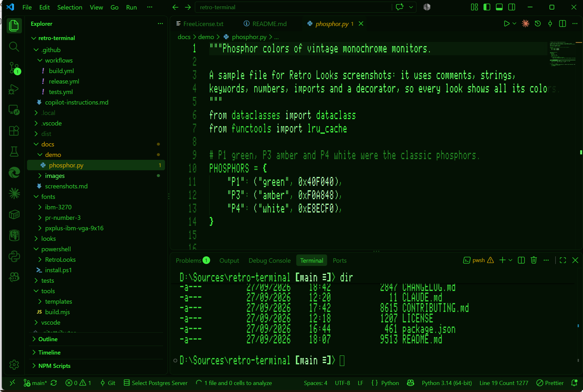Screen dimensions: 583x392
Task: Split the terminal panel
Action: point(521,260)
